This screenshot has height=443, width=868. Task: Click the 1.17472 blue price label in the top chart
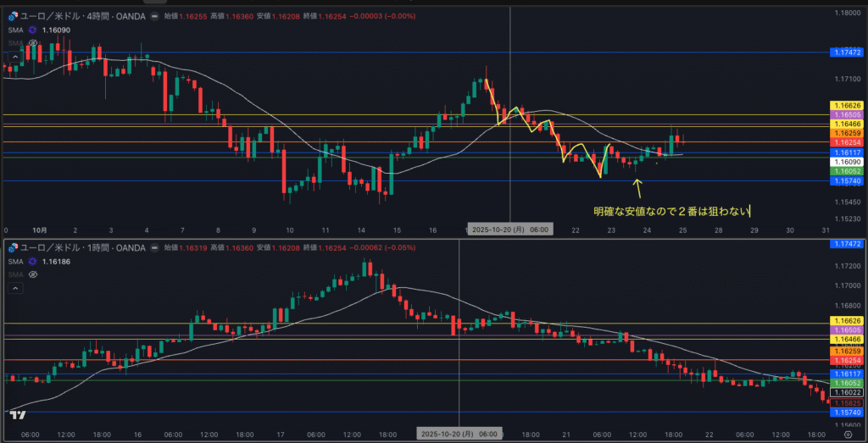coord(848,53)
